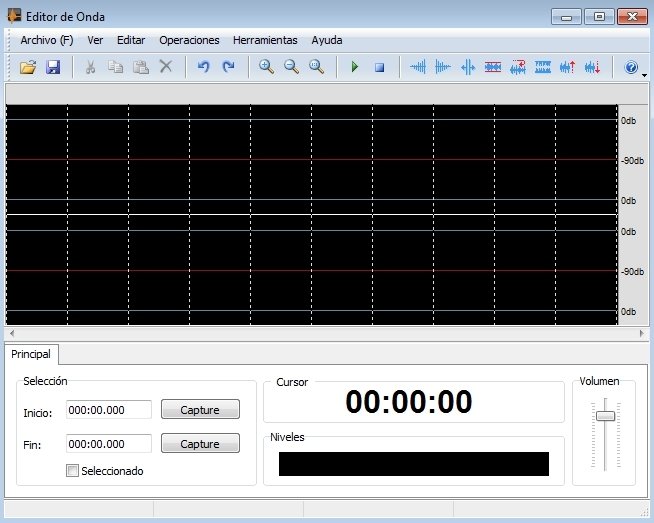
Task: Click the Fin time input field
Action: click(x=109, y=444)
